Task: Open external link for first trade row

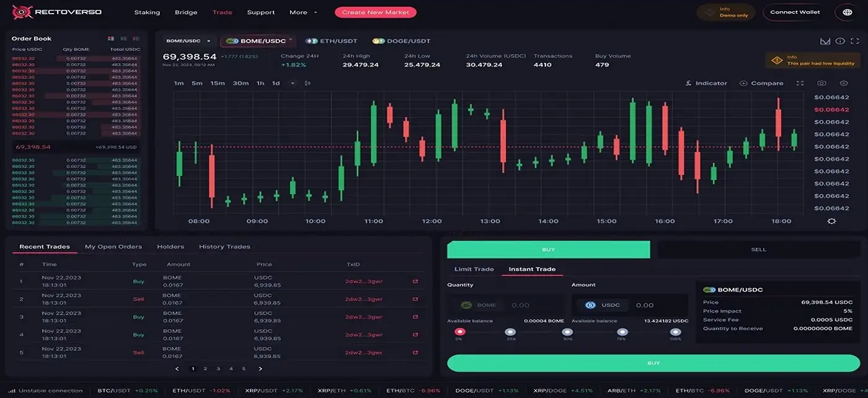Action: click(415, 281)
